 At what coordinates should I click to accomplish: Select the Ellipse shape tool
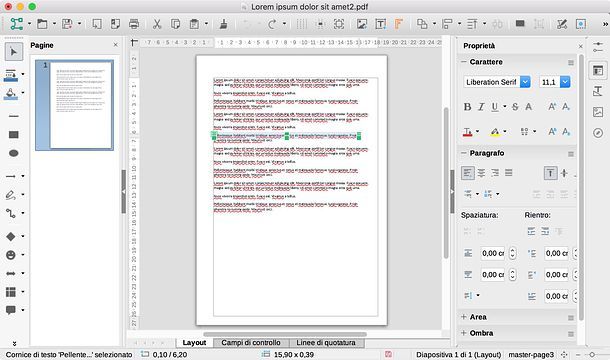[x=14, y=153]
